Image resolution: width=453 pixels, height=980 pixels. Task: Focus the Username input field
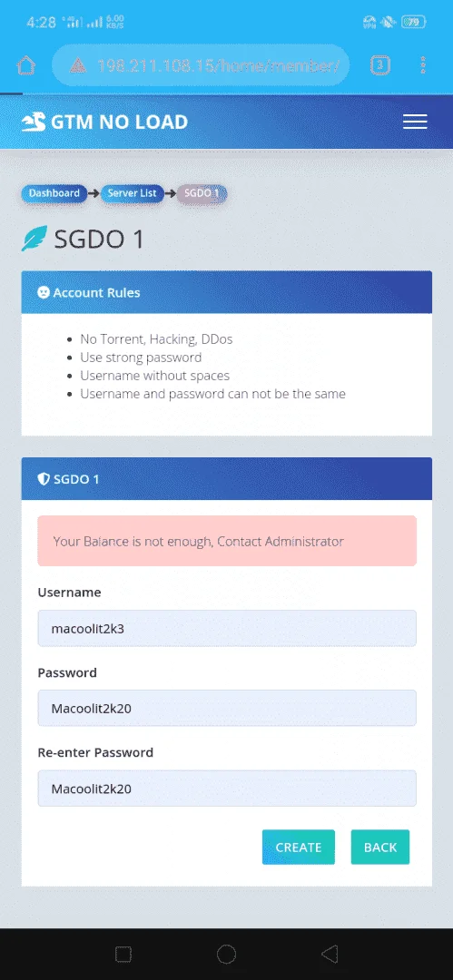(x=227, y=628)
